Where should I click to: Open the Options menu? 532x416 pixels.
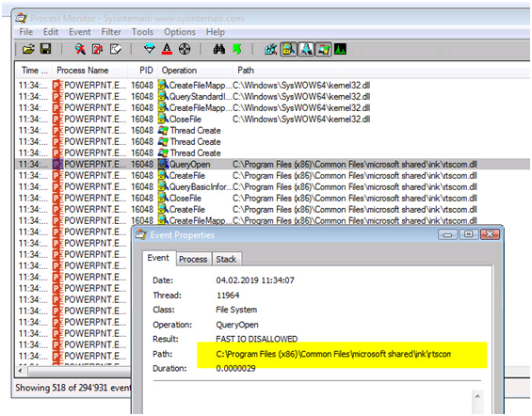click(x=180, y=32)
